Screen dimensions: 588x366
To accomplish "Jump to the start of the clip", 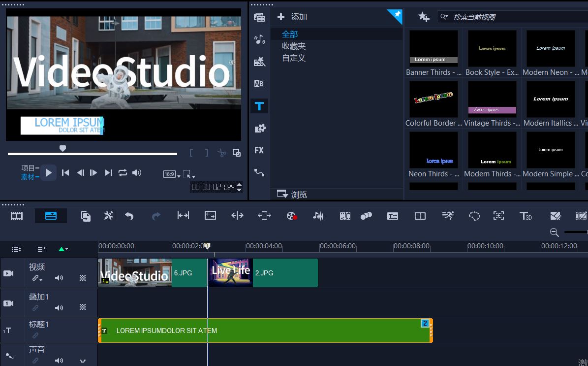I will point(65,173).
